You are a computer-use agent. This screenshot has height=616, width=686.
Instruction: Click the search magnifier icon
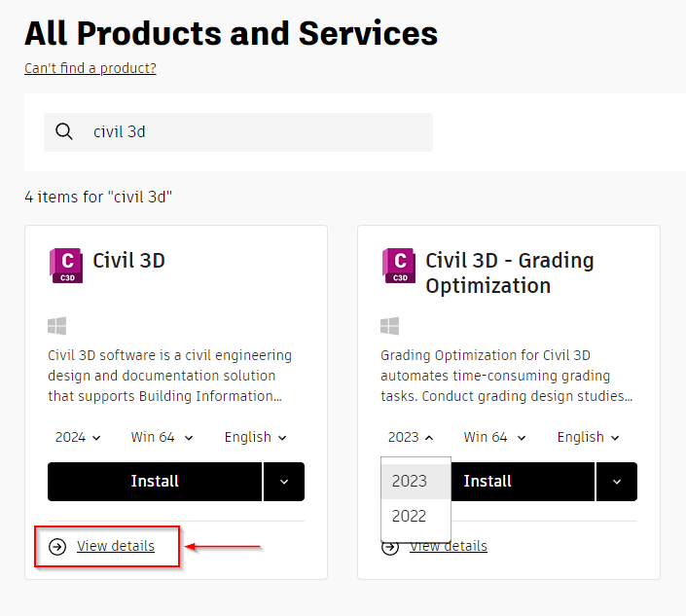pyautogui.click(x=64, y=131)
